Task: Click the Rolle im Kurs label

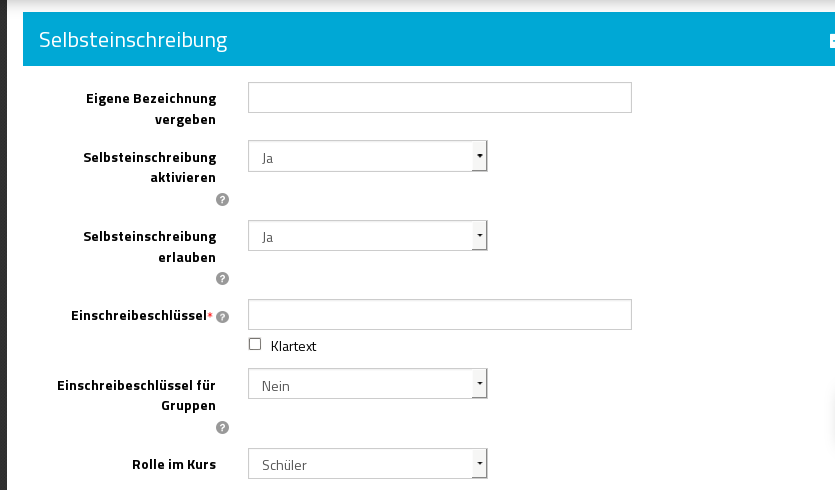Action: point(174,464)
